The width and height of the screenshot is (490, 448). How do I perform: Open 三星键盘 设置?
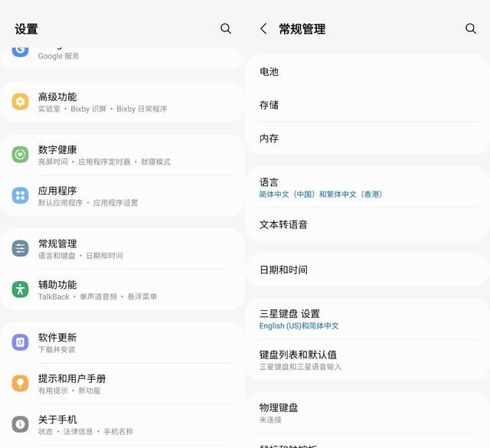point(367,319)
